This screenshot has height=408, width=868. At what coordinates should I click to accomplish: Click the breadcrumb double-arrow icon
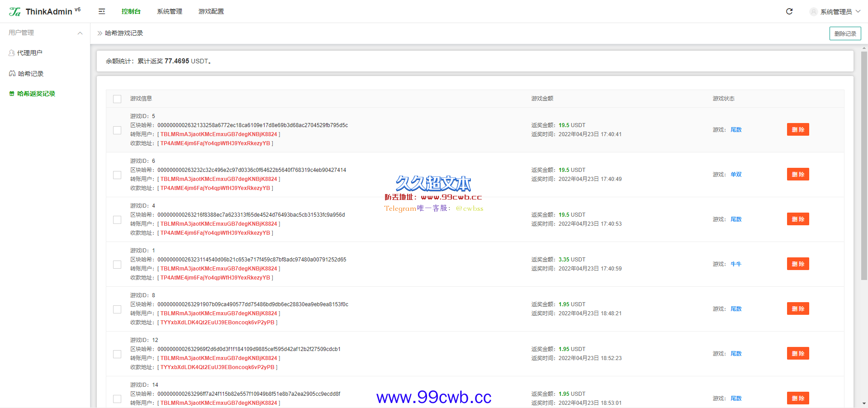100,33
